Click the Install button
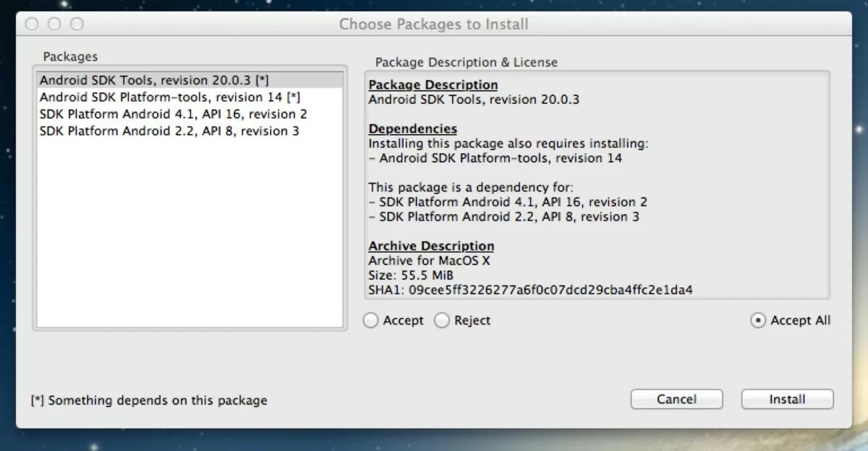This screenshot has width=868, height=451. (x=787, y=399)
